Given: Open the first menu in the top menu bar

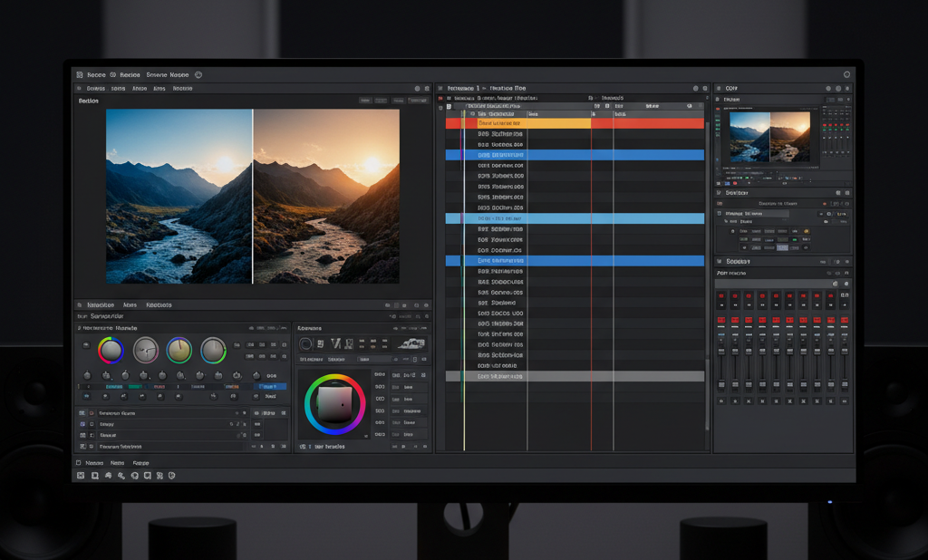Looking at the screenshot, I should (93, 74).
